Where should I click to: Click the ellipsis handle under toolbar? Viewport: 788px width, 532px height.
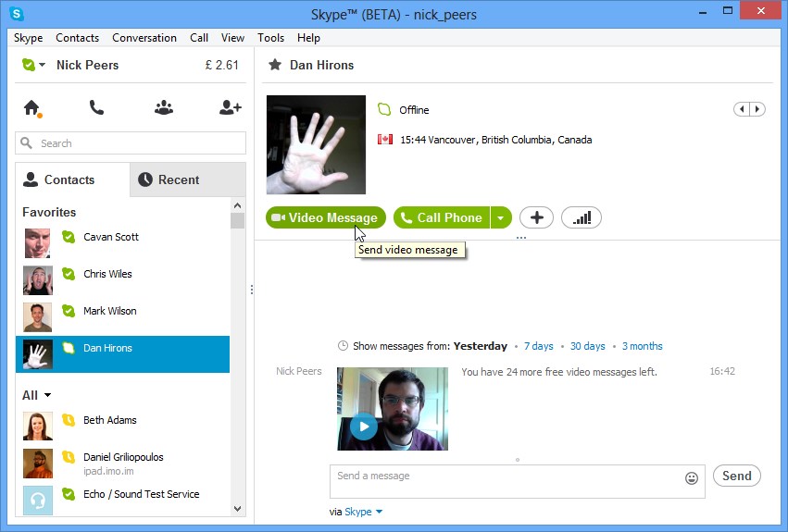[520, 237]
